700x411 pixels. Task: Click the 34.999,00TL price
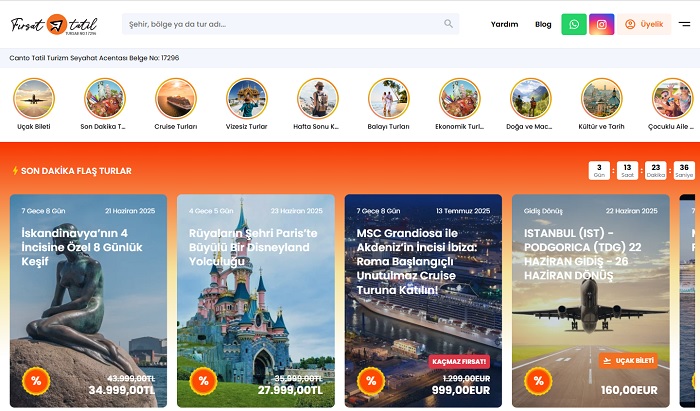click(x=122, y=390)
